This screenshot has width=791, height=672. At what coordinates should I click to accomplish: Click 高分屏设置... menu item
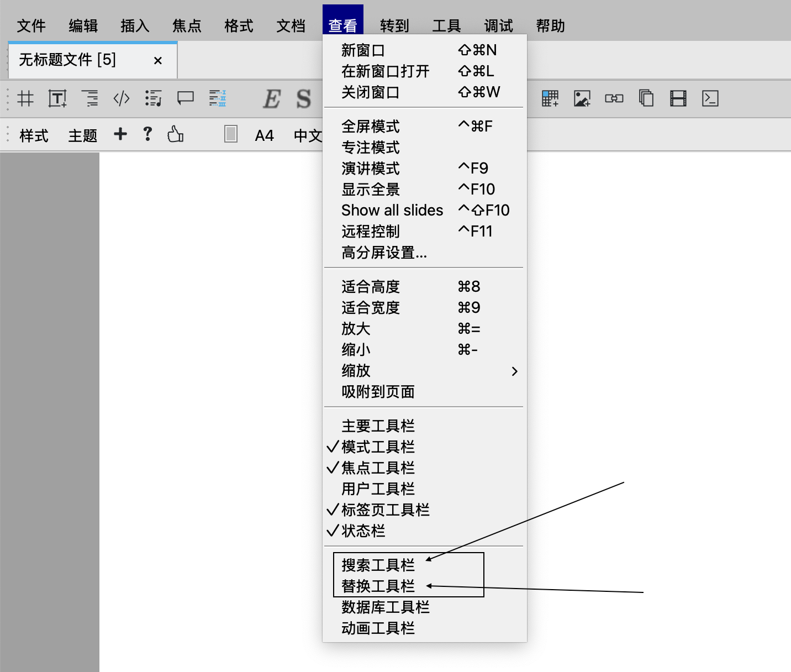tap(384, 253)
